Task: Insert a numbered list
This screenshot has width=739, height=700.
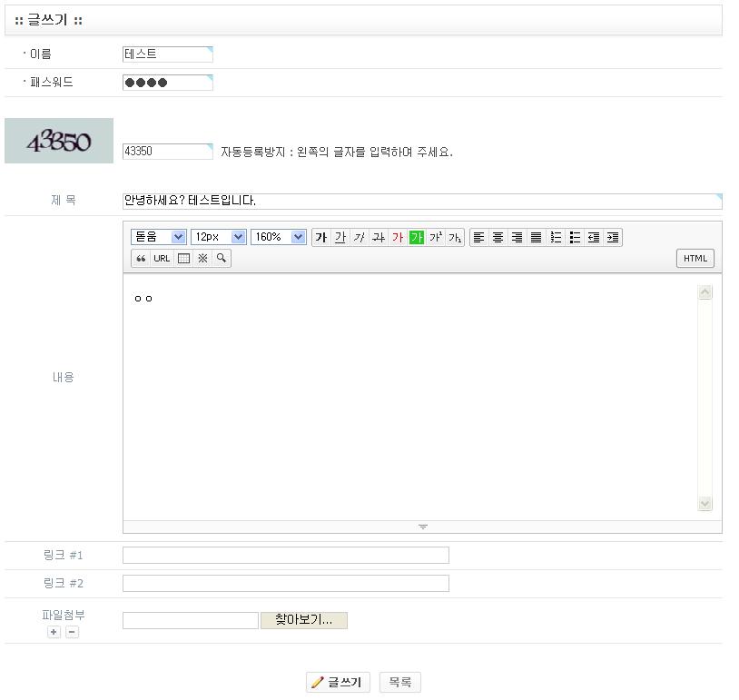Action: point(556,238)
